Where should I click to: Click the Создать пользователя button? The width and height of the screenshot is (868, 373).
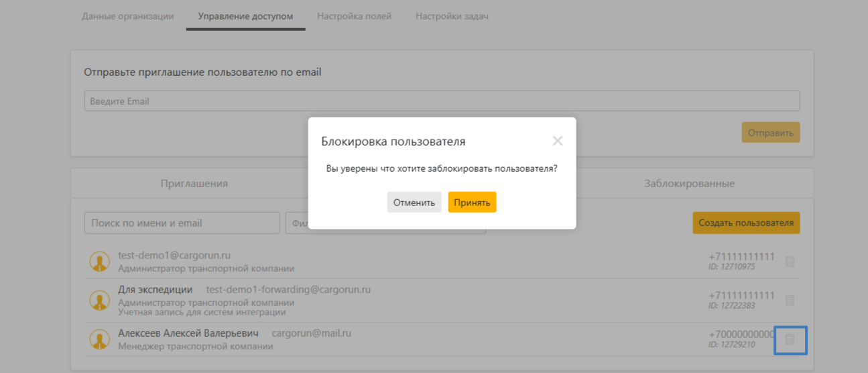[x=746, y=223]
